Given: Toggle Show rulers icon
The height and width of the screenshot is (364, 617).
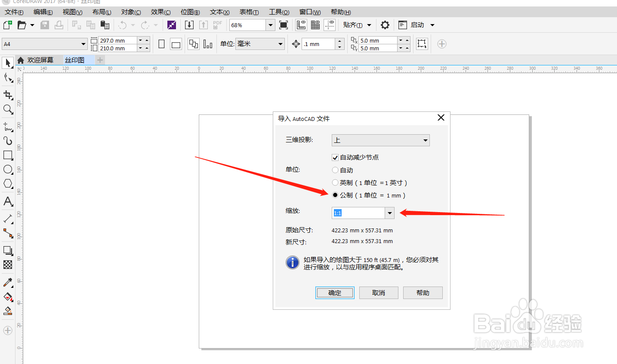Looking at the screenshot, I should click(x=301, y=25).
